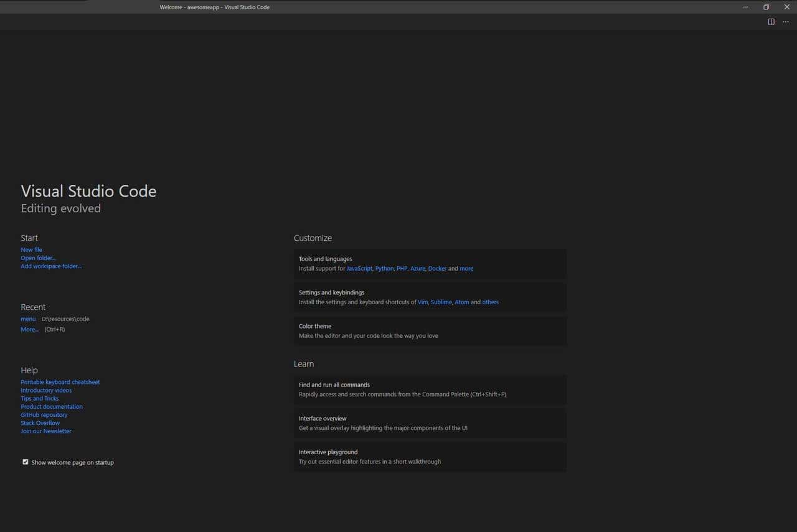Show more recent items via More...
Viewport: 797px width, 532px height.
click(x=29, y=329)
